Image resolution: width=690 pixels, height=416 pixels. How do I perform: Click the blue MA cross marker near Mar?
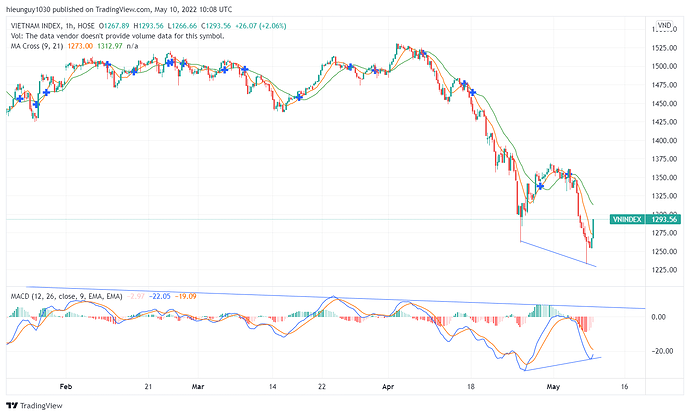pos(182,63)
